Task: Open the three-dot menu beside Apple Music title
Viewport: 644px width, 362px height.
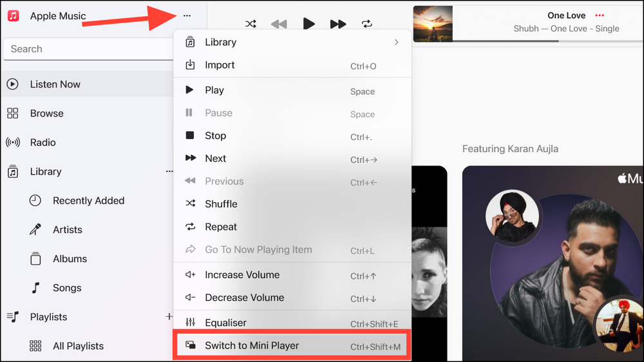Action: click(x=187, y=15)
